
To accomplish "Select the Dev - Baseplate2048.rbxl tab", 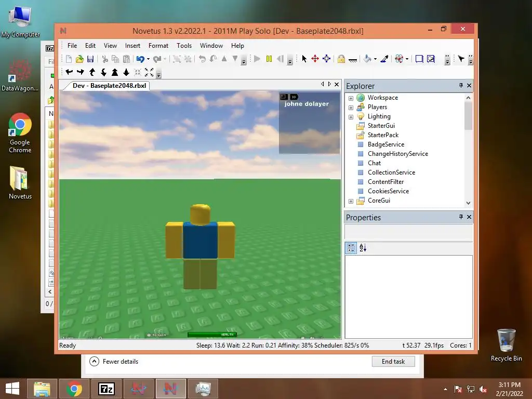I will click(109, 86).
